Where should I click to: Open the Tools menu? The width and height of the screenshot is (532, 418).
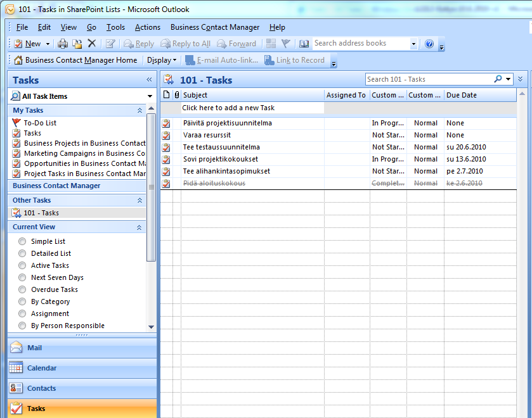115,27
